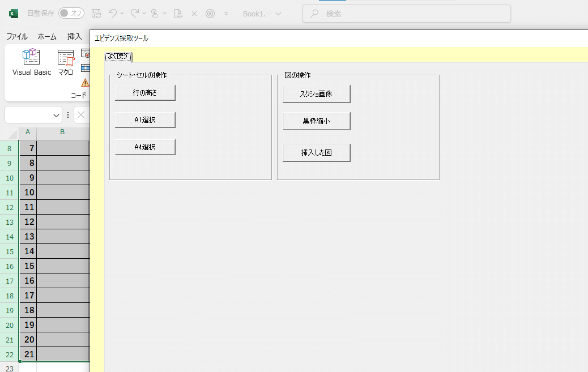Toggle the 自動保存 AutoSave switch
This screenshot has height=372, width=588.
click(71, 13)
